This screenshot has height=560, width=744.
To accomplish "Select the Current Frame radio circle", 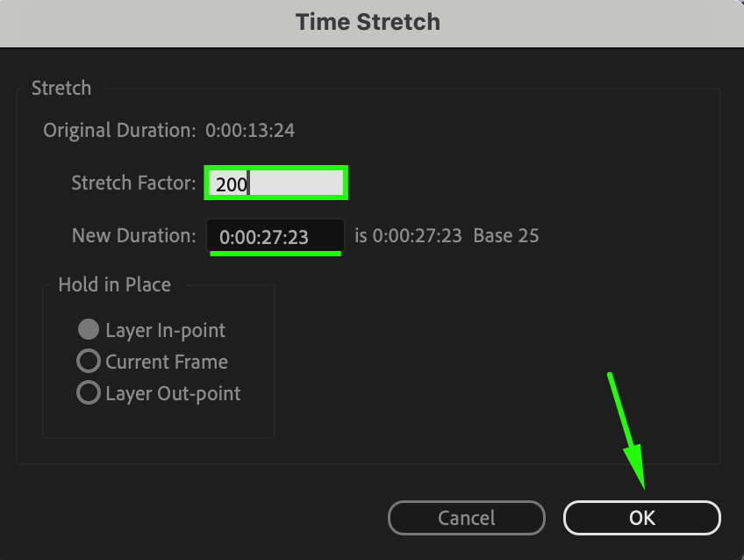I will coord(89,361).
